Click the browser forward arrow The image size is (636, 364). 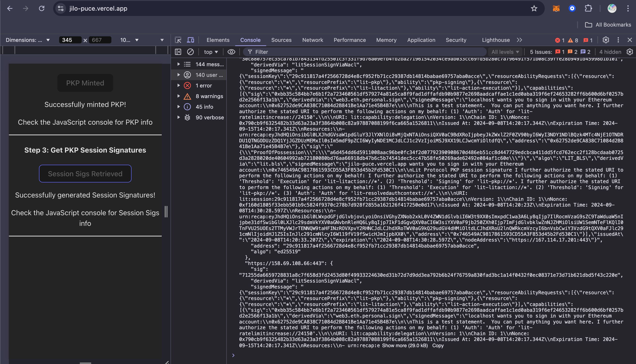coord(25,8)
